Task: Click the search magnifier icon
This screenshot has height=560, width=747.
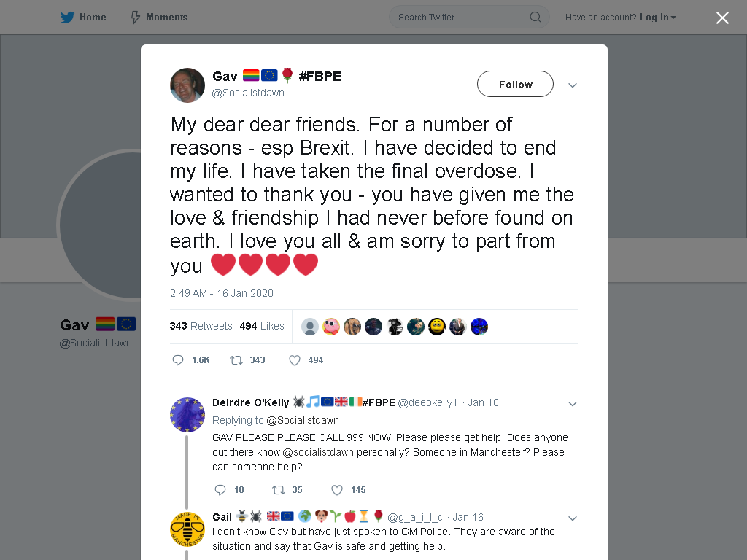Action: 535,17
